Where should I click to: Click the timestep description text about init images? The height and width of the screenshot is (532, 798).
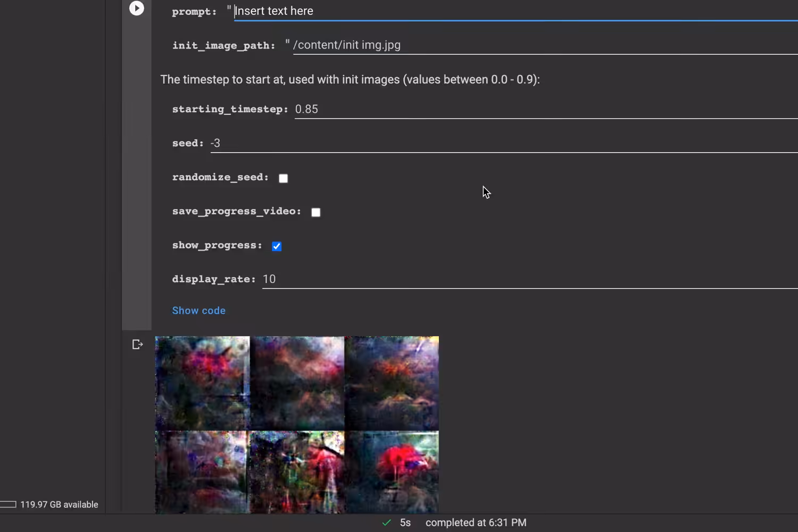click(350, 79)
